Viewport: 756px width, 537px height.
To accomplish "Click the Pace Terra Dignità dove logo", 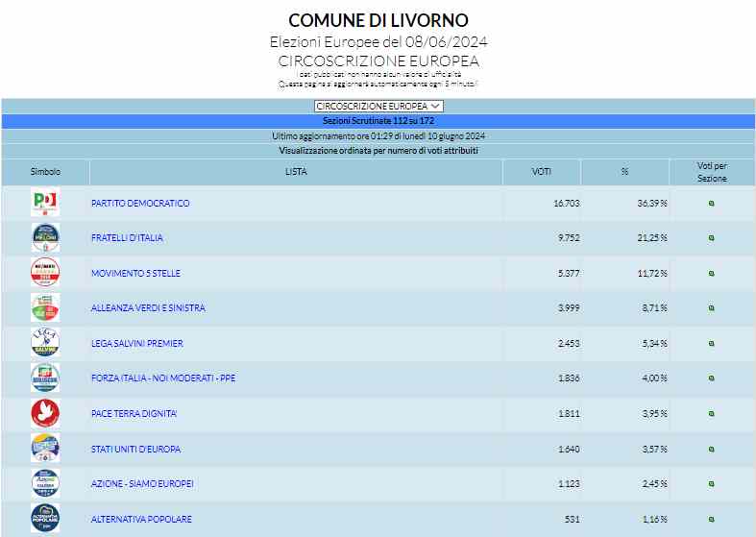I will (45, 413).
